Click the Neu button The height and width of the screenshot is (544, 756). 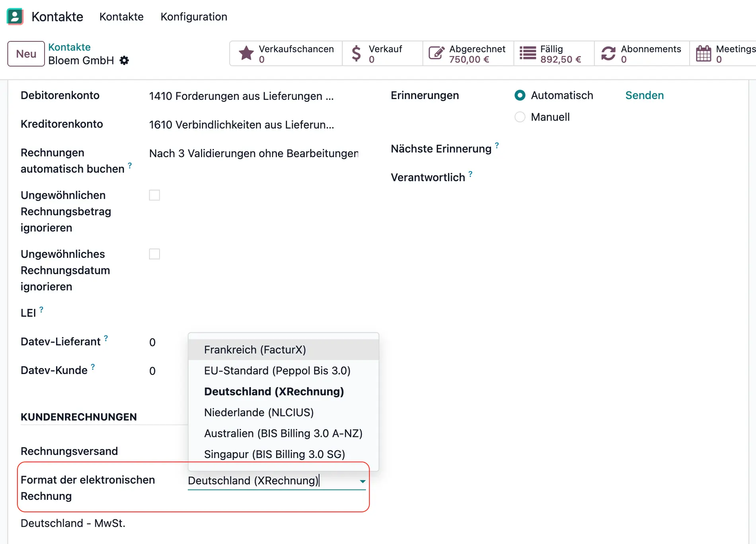pos(25,53)
